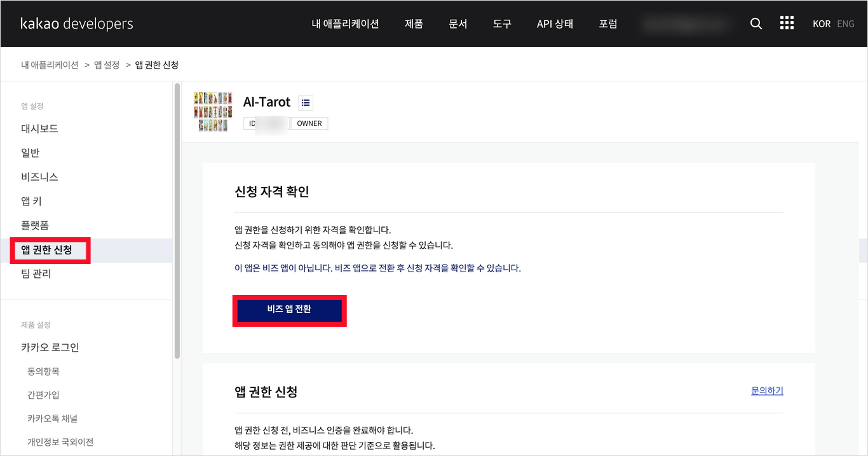Open the app list icon beside AI-Tarot

point(306,102)
